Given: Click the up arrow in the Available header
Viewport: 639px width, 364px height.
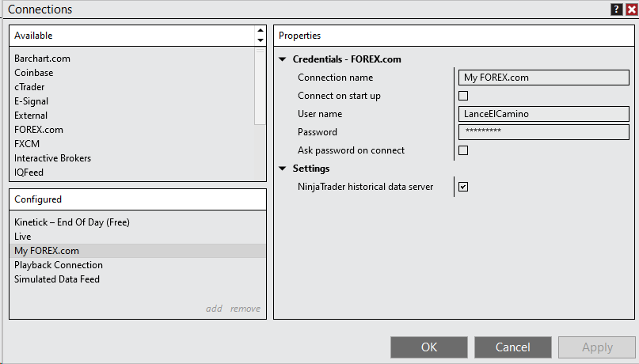Looking at the screenshot, I should [x=260, y=31].
